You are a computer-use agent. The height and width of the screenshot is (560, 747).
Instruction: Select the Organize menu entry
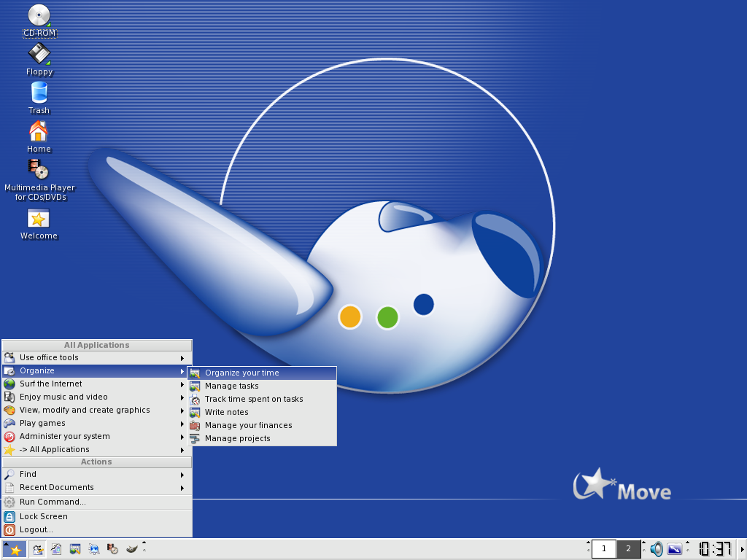(97, 370)
